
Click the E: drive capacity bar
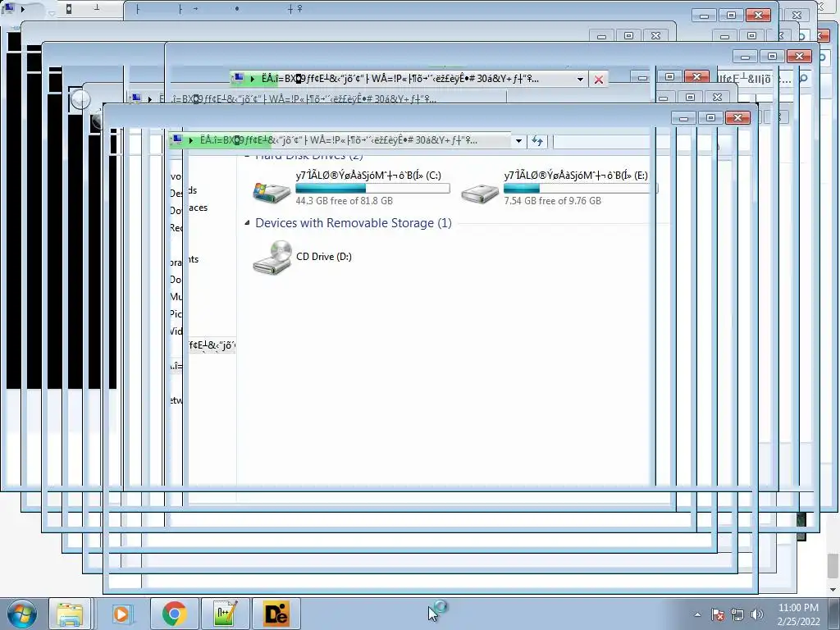580,188
